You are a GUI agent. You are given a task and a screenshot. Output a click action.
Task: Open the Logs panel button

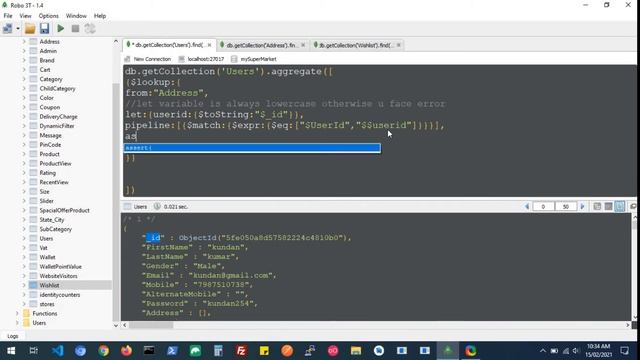(x=13, y=336)
